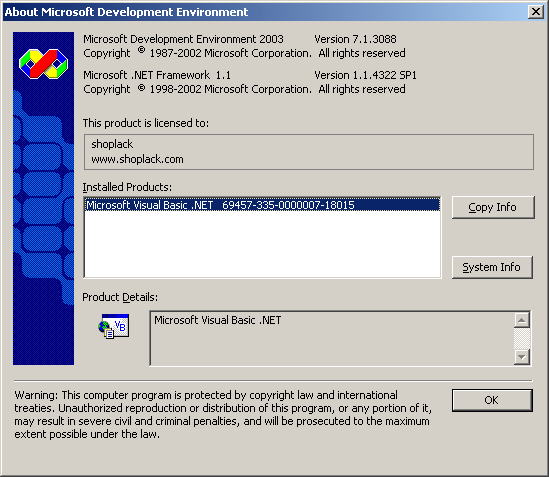This screenshot has height=477, width=549.
Task: Click the Visual Basic .NET product icon
Action: [x=113, y=326]
